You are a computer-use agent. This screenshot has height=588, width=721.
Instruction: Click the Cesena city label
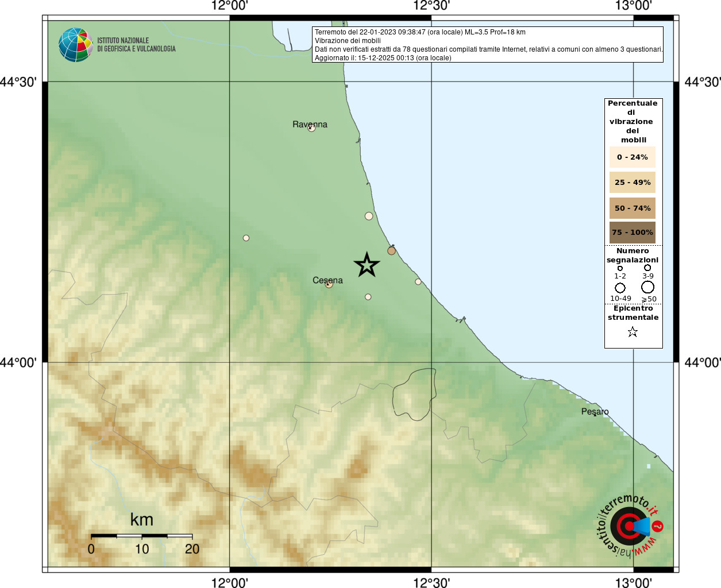coord(327,280)
